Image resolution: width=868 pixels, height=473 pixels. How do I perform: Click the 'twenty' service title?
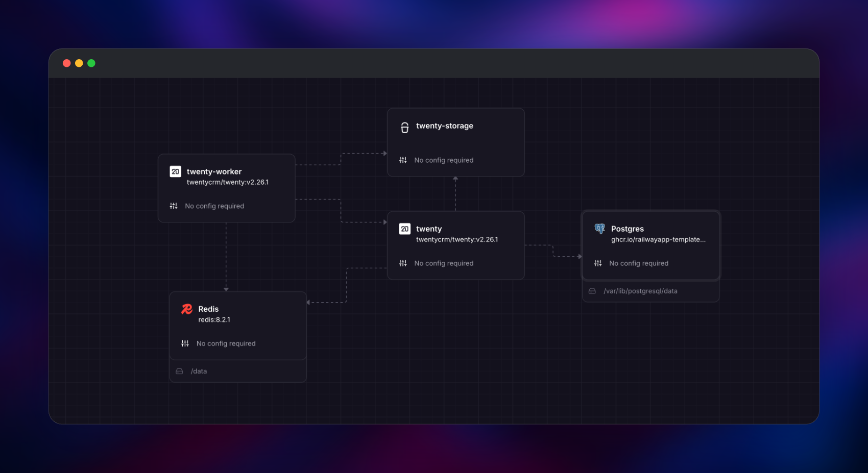pos(429,229)
